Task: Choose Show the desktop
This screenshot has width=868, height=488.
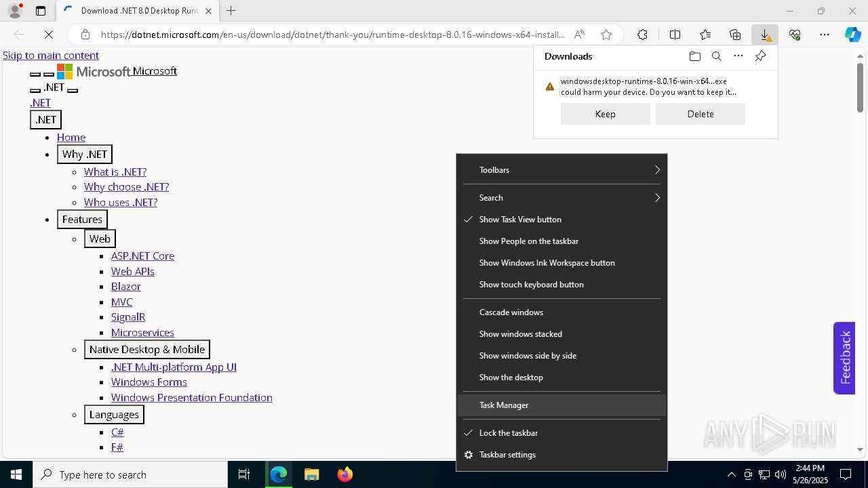Action: [x=561, y=378]
